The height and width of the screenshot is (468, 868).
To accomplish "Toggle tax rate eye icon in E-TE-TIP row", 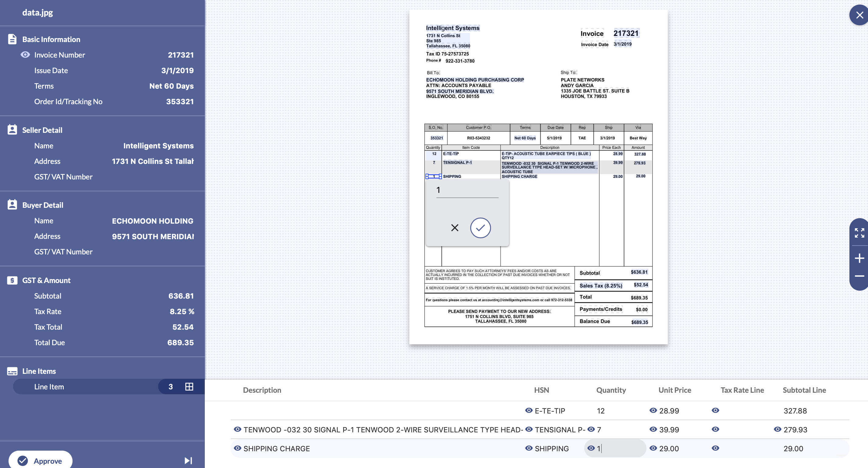I will click(715, 410).
